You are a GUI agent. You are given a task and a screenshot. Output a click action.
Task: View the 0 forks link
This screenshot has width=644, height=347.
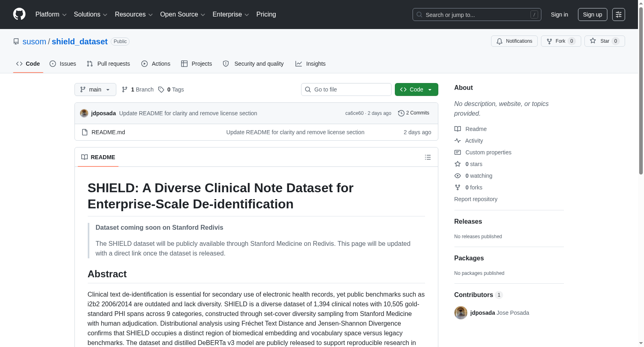click(x=469, y=187)
